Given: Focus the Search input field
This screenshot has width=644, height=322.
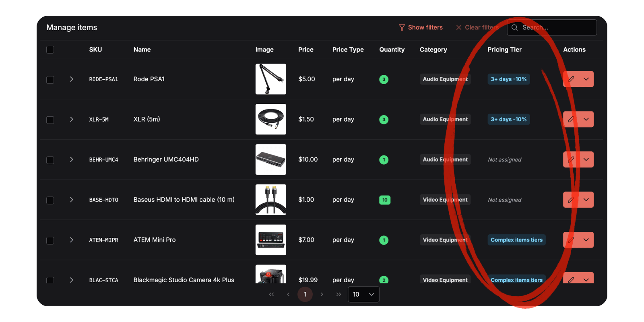Looking at the screenshot, I should click(552, 27).
